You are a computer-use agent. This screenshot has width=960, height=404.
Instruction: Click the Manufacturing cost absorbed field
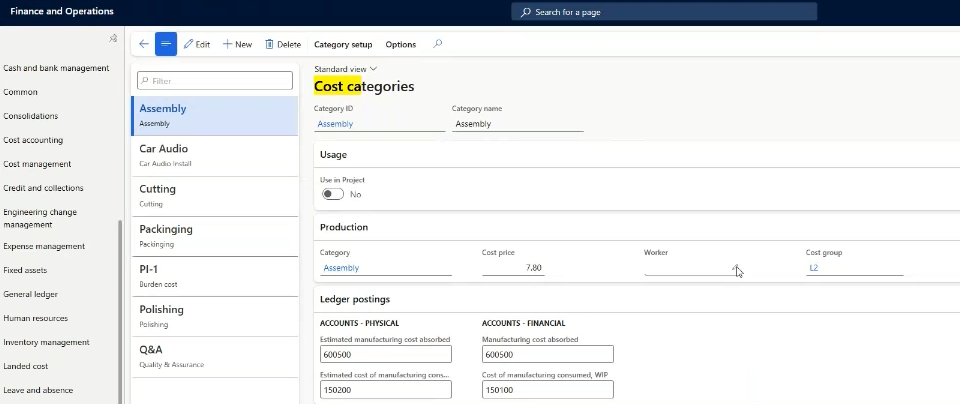pos(547,354)
